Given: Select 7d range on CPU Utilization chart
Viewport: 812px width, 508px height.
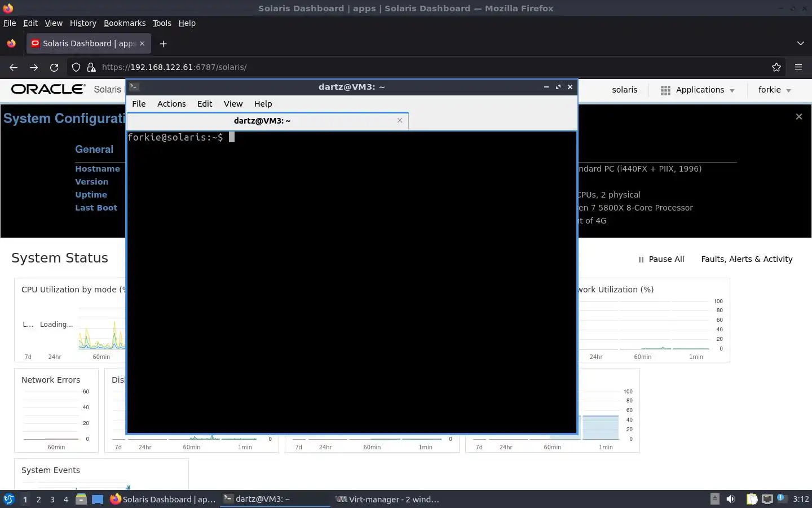Looking at the screenshot, I should [28, 357].
